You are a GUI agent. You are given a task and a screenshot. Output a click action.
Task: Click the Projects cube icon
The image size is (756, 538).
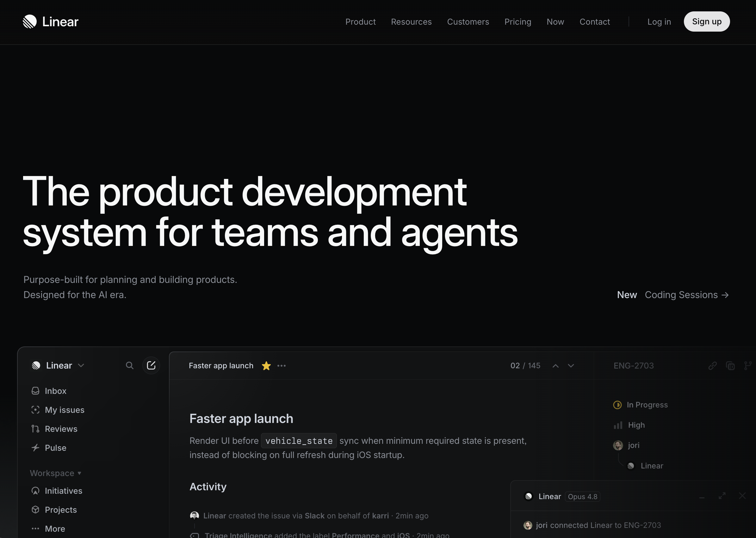coord(35,510)
